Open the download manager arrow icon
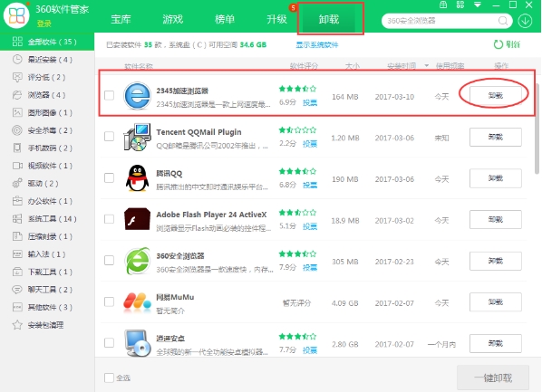 525,21
